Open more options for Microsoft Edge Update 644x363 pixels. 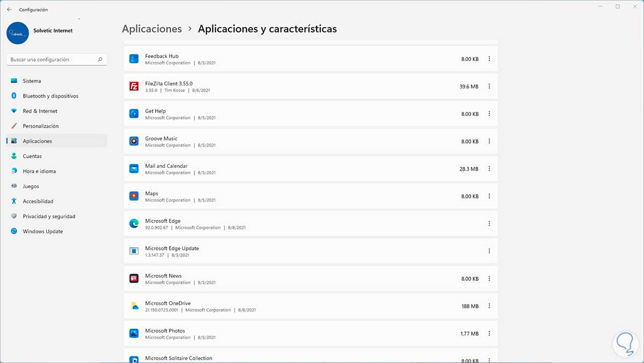(489, 251)
